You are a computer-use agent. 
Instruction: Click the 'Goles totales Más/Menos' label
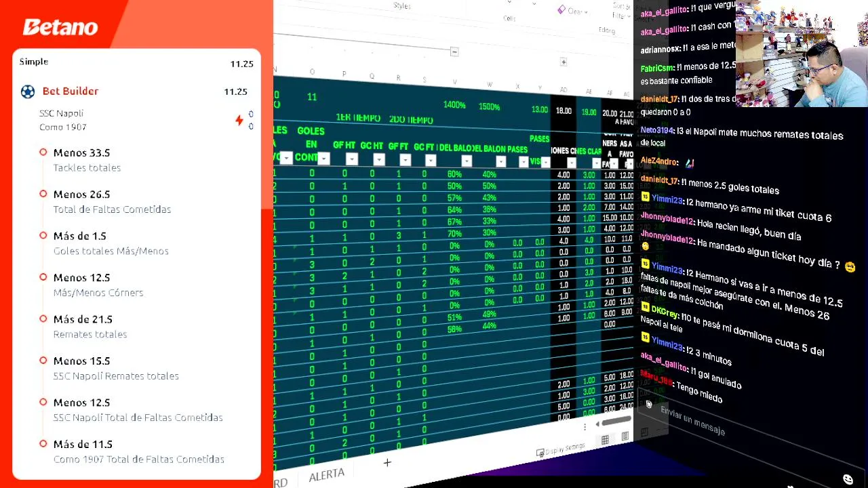111,251
